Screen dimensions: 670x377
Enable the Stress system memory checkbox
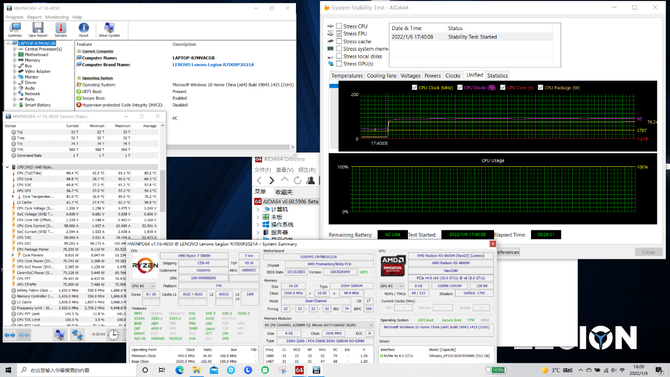pyautogui.click(x=339, y=49)
